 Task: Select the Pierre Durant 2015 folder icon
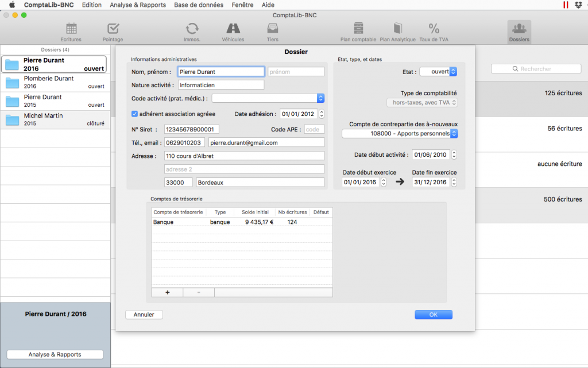(x=13, y=101)
